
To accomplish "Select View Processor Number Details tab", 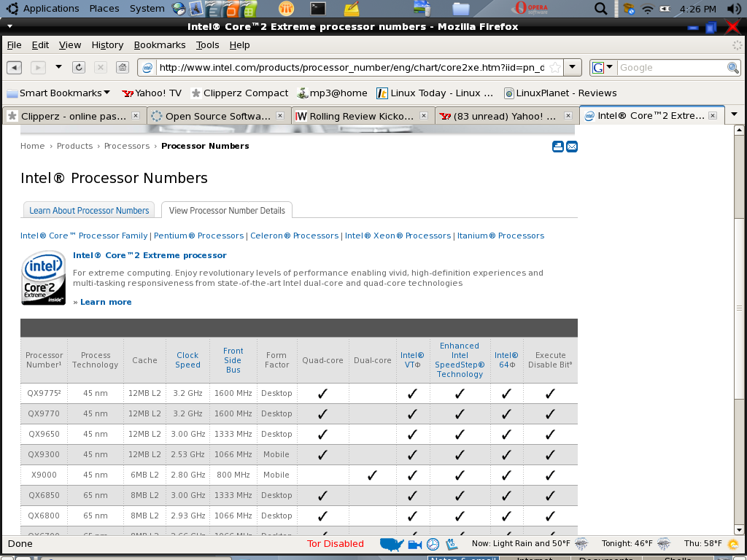I will tap(227, 211).
